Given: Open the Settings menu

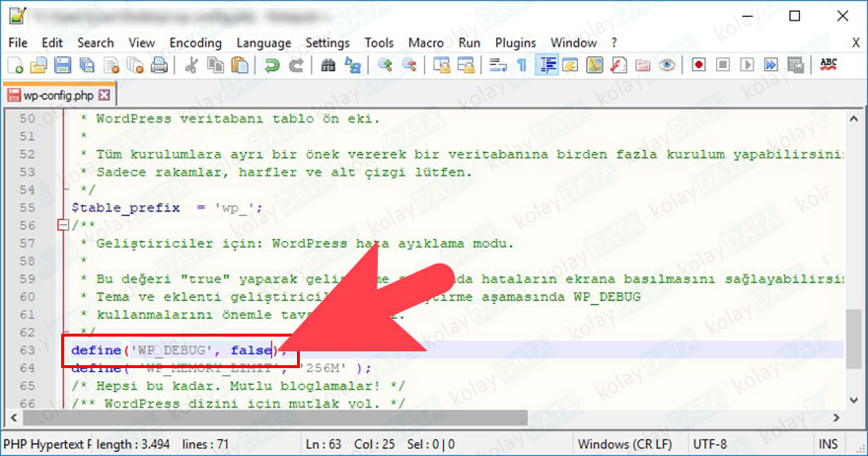Looking at the screenshot, I should (x=327, y=42).
